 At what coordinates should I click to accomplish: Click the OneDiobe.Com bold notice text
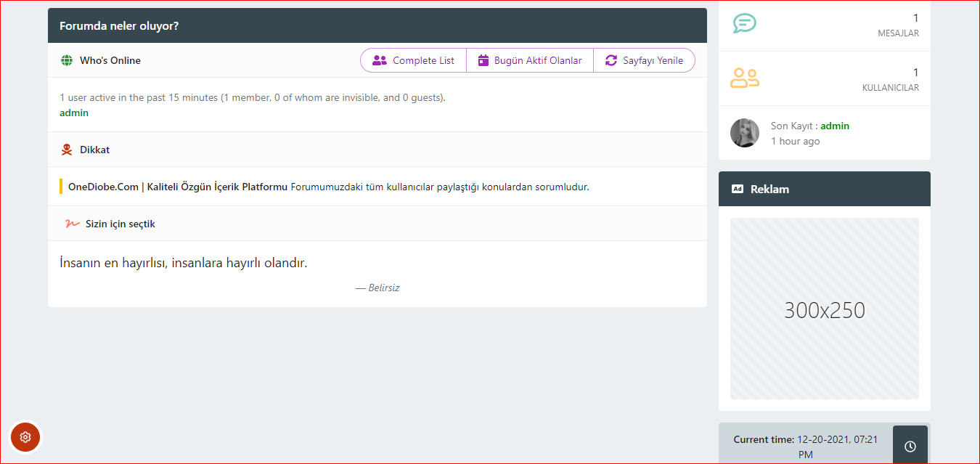click(x=178, y=187)
